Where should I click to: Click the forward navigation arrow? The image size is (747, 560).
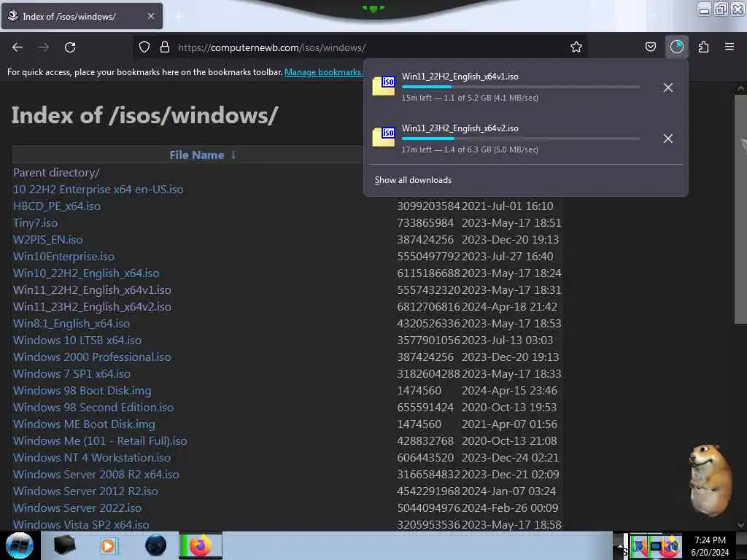pyautogui.click(x=44, y=47)
